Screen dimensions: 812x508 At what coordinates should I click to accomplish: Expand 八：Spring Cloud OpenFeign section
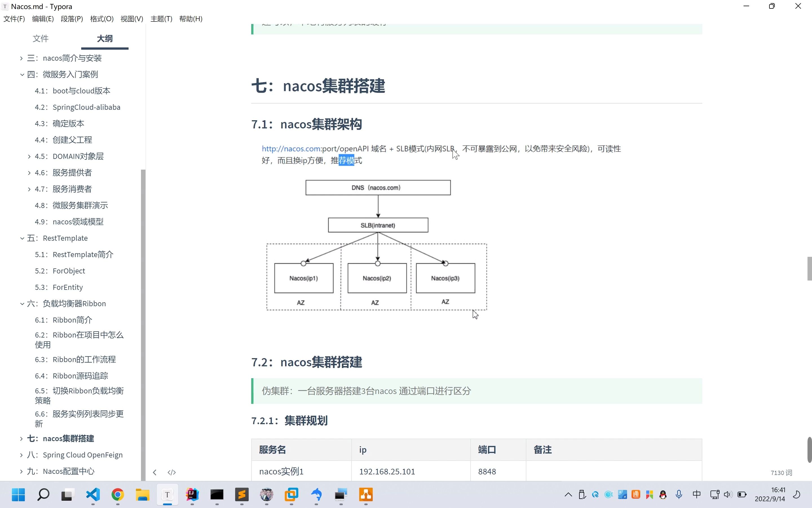point(21,455)
